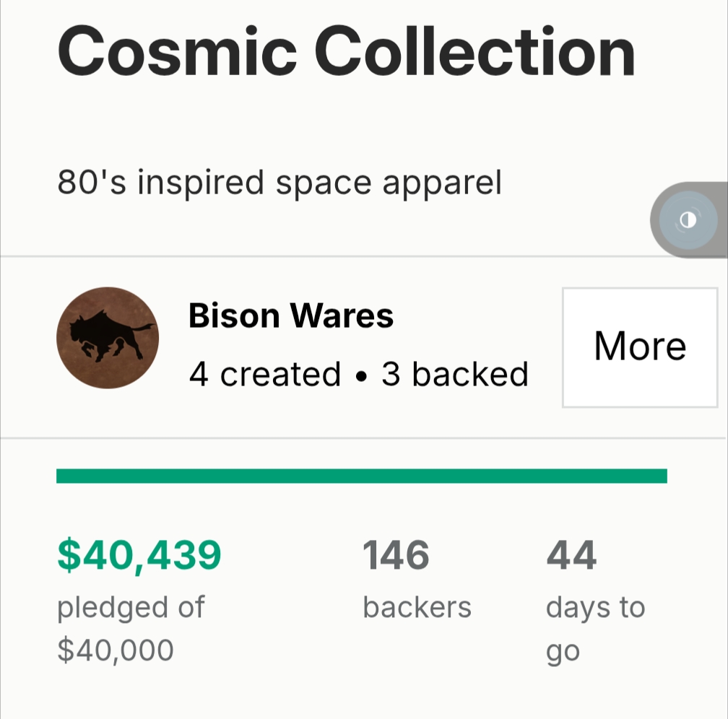
Task: Tap the 44 days remaining number
Action: 571,555
